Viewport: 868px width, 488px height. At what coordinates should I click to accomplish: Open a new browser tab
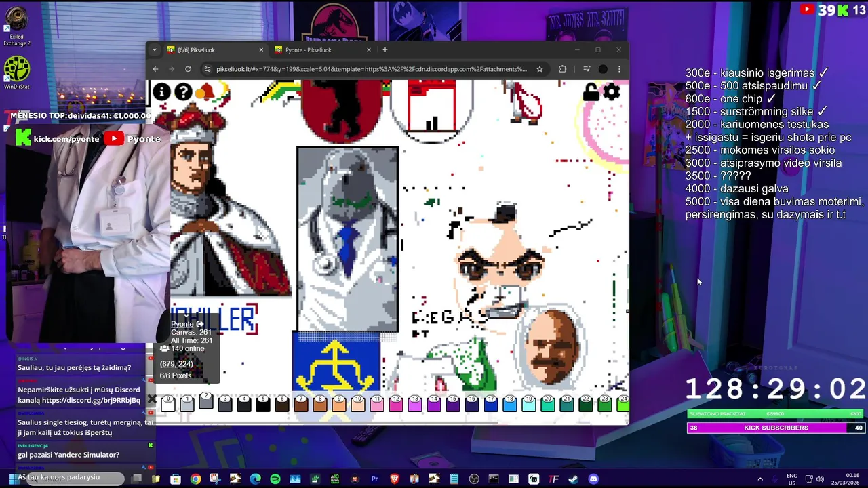pyautogui.click(x=384, y=49)
